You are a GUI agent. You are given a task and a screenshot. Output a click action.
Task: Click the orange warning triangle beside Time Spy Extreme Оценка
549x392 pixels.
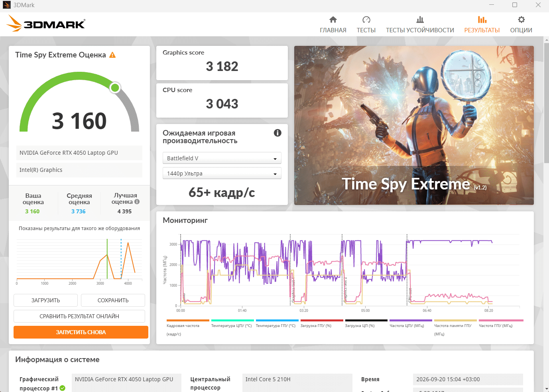pyautogui.click(x=112, y=55)
